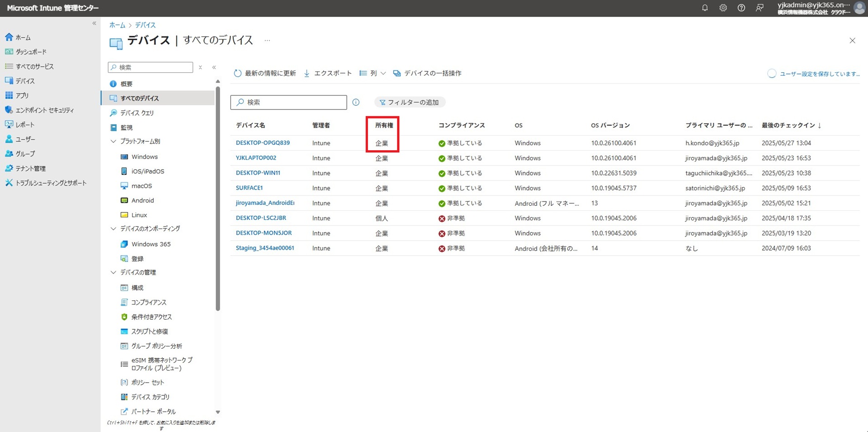
Task: Go to ホーム in left navigation
Action: coord(24,37)
